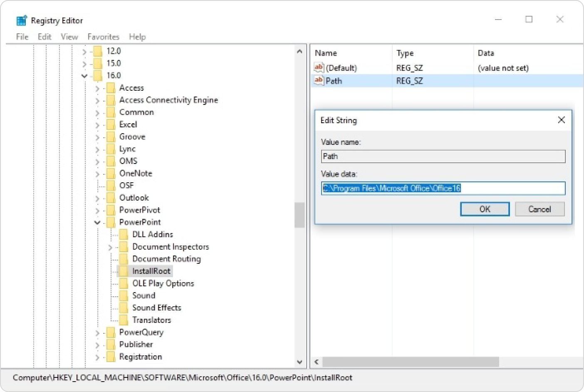
Task: Click the InstallRoot folder icon
Action: coord(124,271)
